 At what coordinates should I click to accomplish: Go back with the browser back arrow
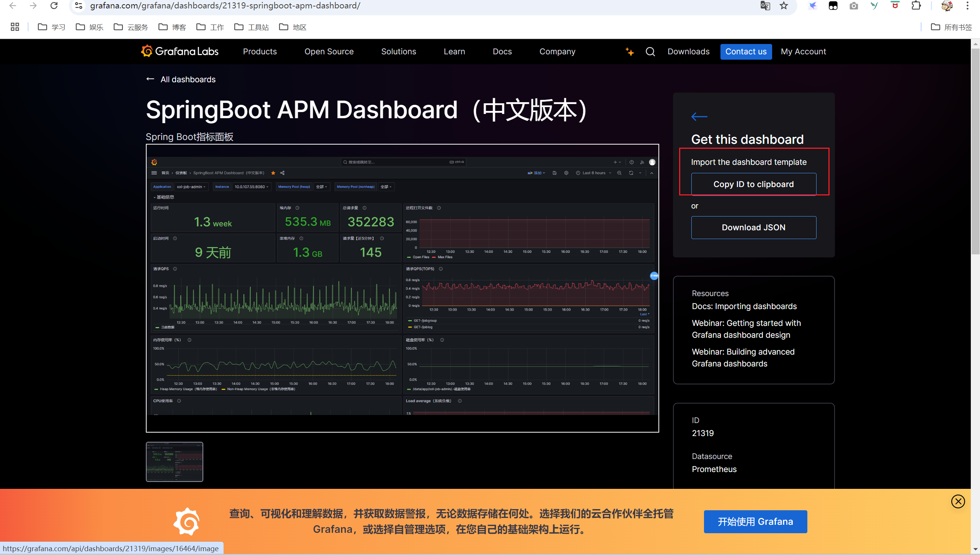(13, 6)
